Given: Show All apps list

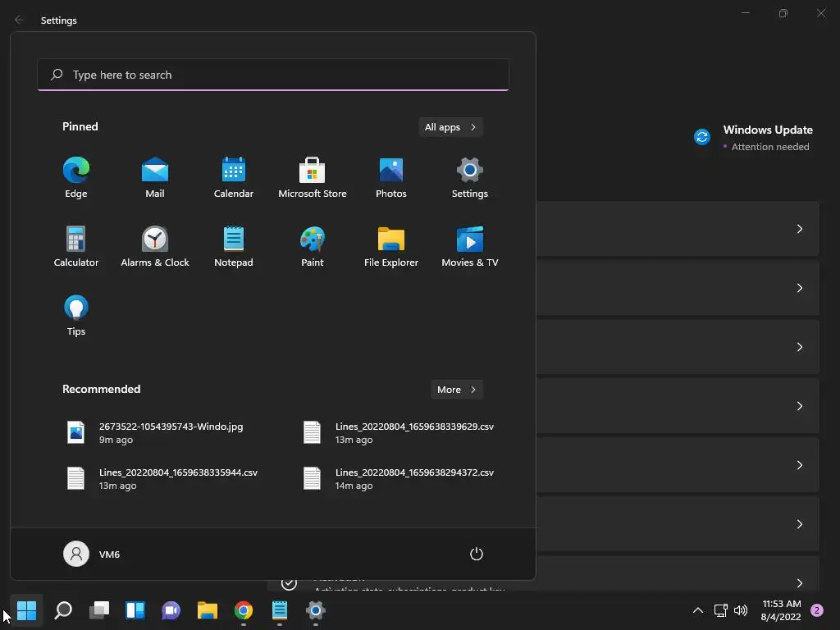Looking at the screenshot, I should click(450, 127).
